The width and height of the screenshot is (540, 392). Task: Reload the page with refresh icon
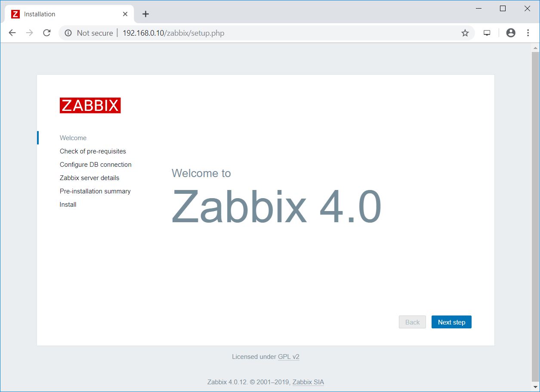pyautogui.click(x=47, y=33)
